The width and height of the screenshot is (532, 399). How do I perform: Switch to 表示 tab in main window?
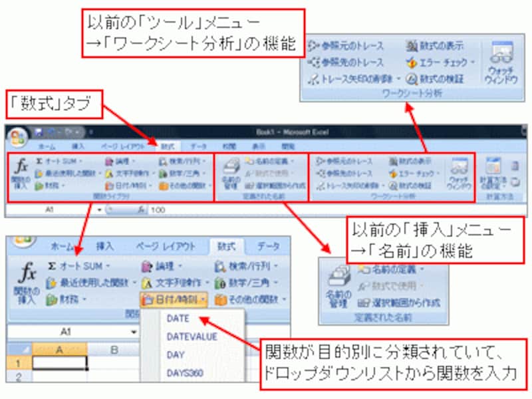click(x=259, y=146)
